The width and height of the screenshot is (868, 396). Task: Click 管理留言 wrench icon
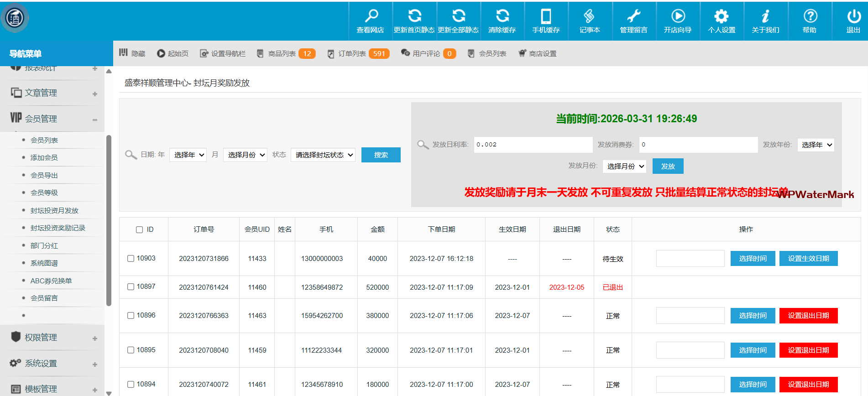pyautogui.click(x=633, y=16)
